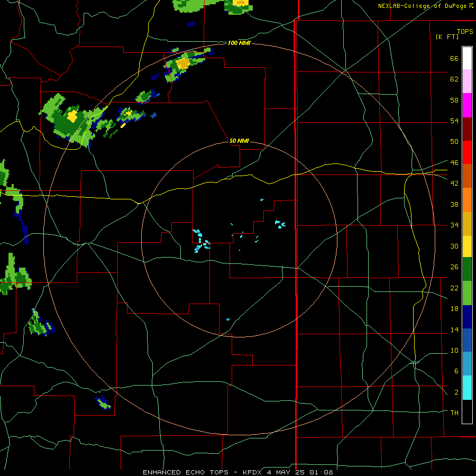Click the legend value 18
This screenshot has height=476, width=476.
coord(454,309)
